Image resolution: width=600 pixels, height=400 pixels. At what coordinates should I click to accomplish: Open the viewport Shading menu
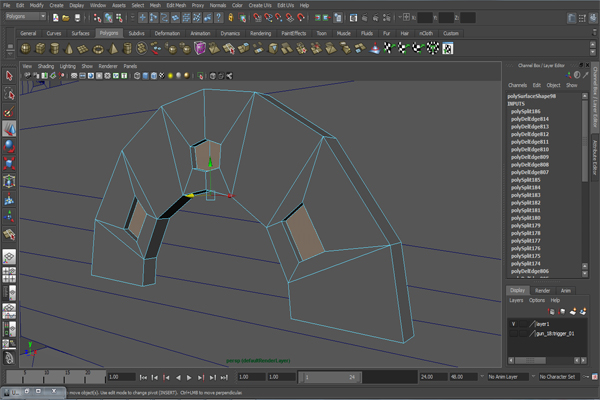(x=46, y=66)
